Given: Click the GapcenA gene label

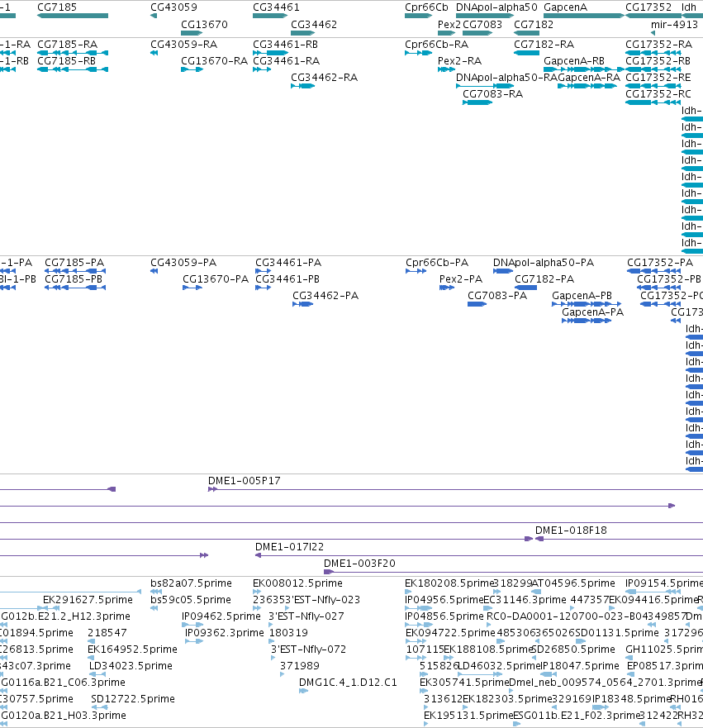Looking at the screenshot, I should click(x=565, y=7).
